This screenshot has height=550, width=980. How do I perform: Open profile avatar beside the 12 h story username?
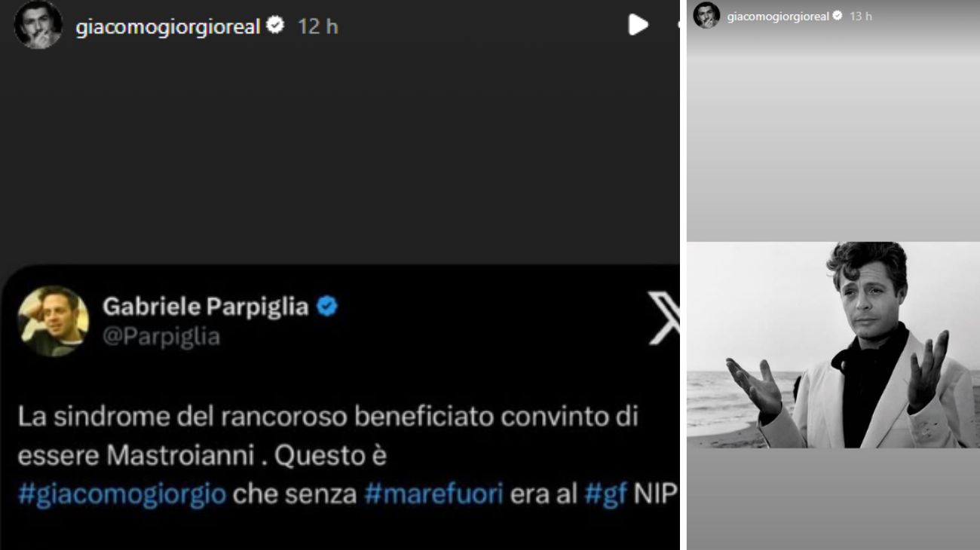coord(38,25)
